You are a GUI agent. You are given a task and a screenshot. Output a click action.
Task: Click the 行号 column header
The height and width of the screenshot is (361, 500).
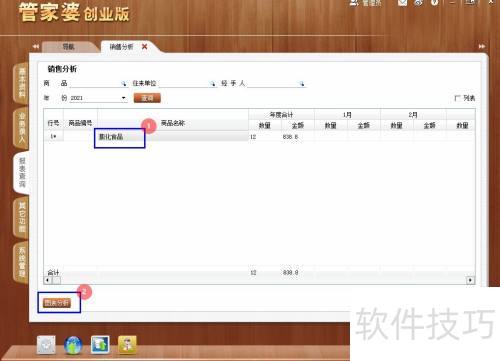coord(53,123)
